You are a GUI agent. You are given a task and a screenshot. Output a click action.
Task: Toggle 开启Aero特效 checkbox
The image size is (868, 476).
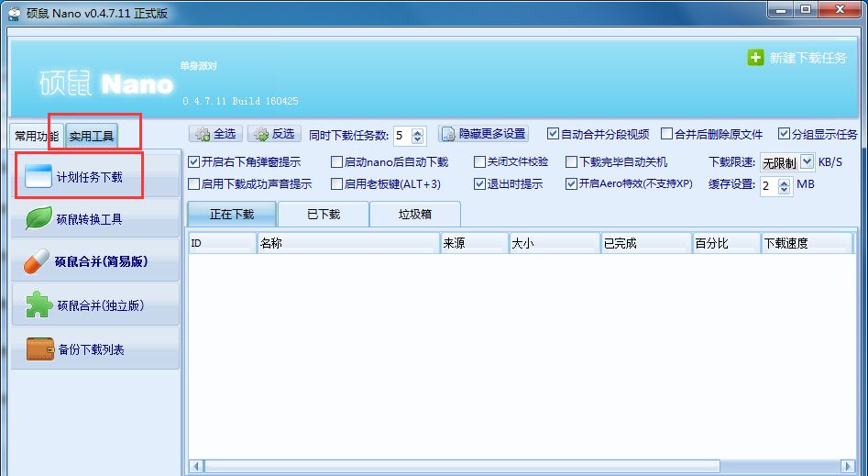coord(571,183)
